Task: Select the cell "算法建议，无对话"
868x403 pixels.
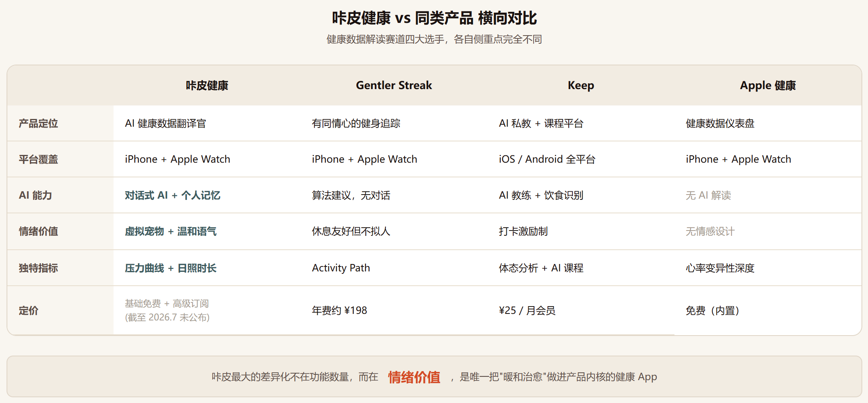Action: (x=351, y=195)
